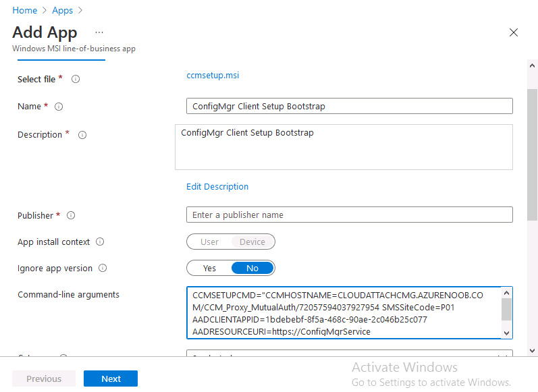Go to the Next step
Viewport: 538px width, 392px height.
coord(111,379)
